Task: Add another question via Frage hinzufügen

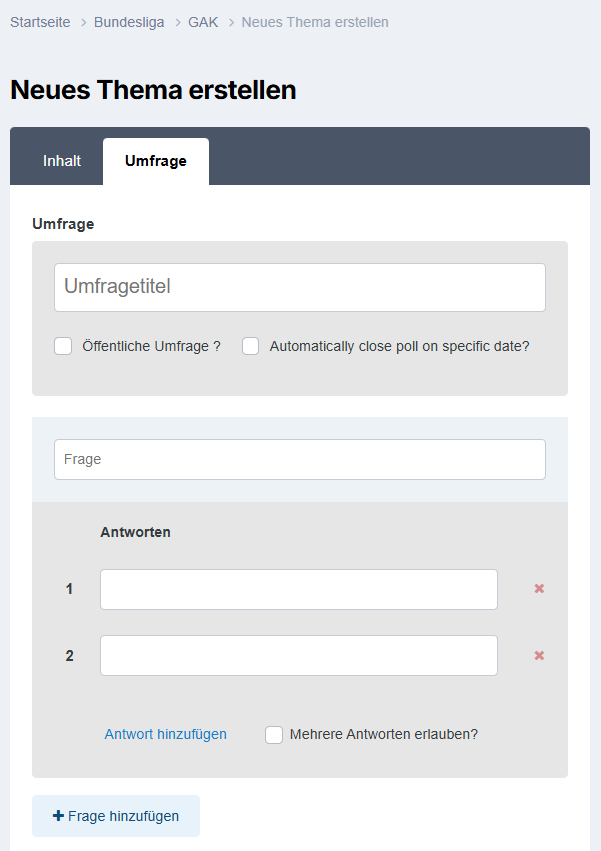Action: coord(116,816)
